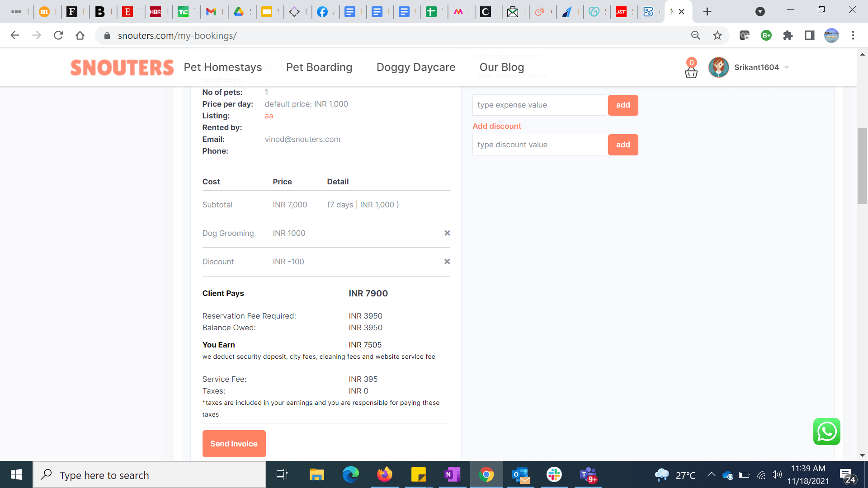The width and height of the screenshot is (868, 488).
Task: Add the expense value
Action: tap(623, 105)
